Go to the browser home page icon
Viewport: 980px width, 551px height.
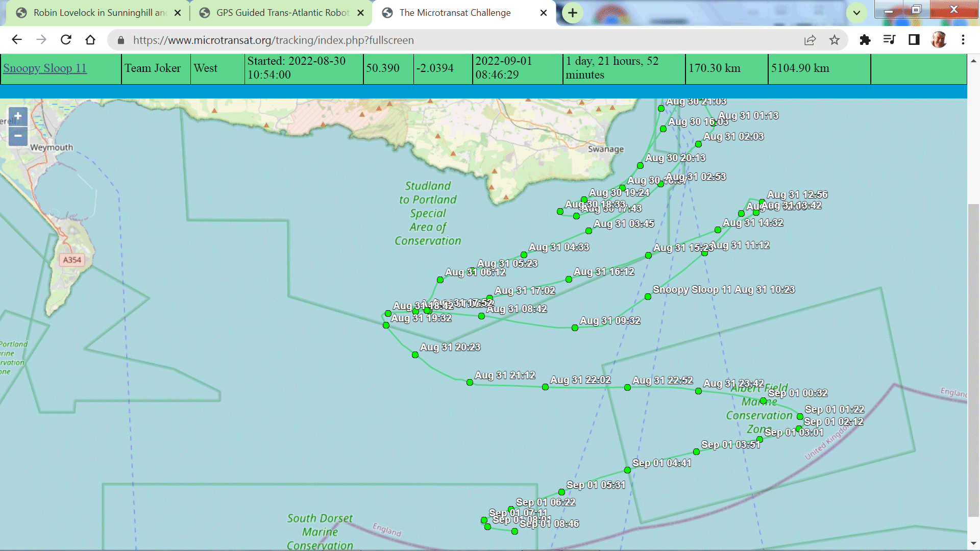click(x=90, y=40)
